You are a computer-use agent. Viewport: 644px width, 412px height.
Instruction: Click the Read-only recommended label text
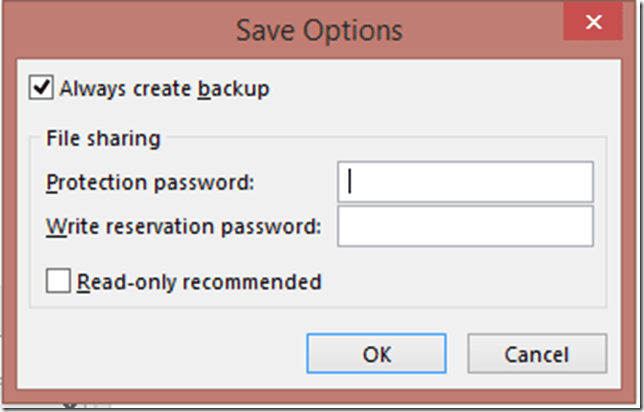coord(199,282)
